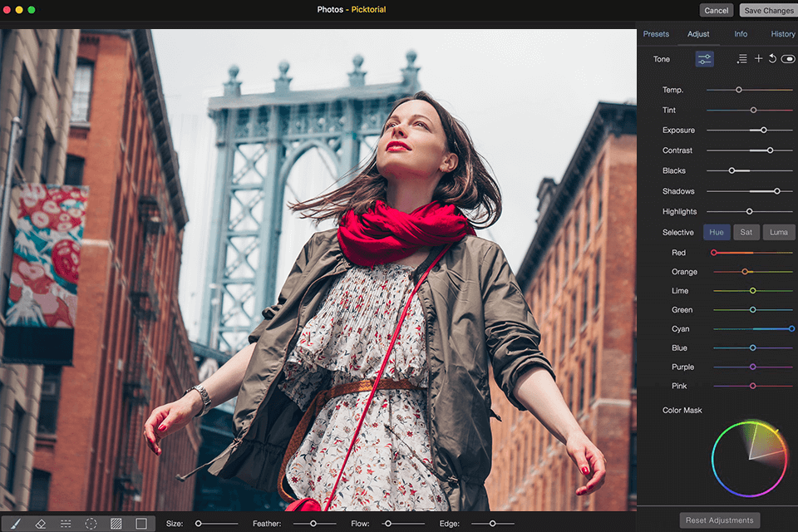Viewport: 798px width, 532px height.
Task: Switch Selective mode to Hue
Action: (716, 233)
